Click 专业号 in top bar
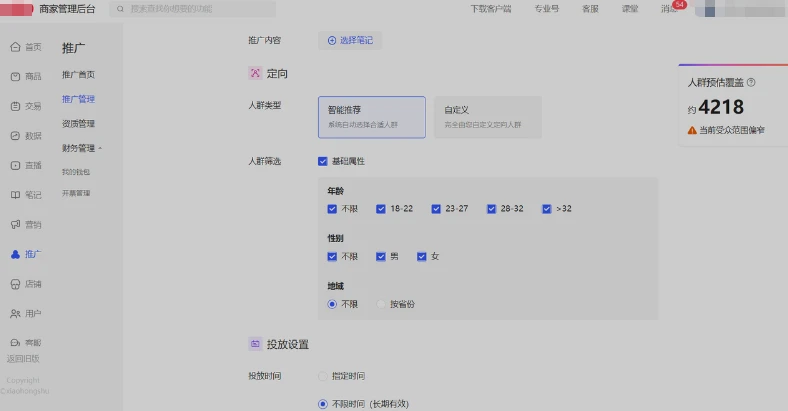This screenshot has height=411, width=788. click(x=547, y=9)
